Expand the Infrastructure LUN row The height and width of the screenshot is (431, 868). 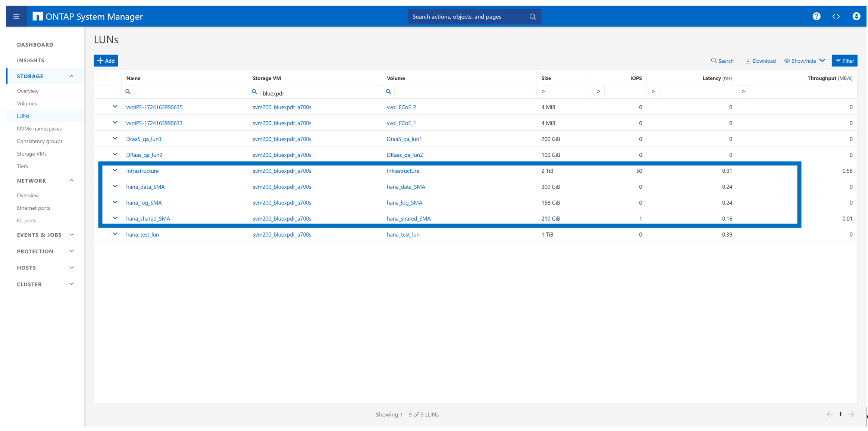point(115,171)
